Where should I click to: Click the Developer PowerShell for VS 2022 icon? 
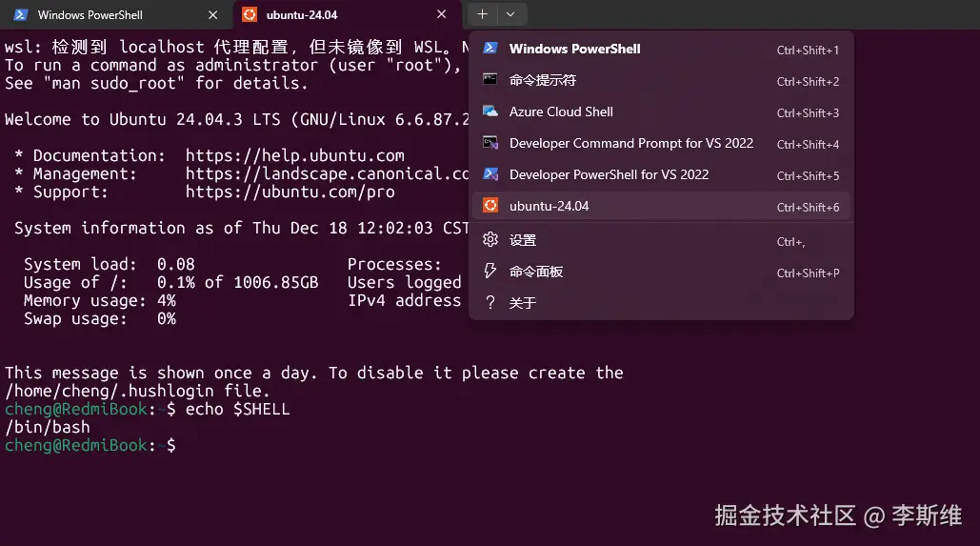click(x=490, y=173)
